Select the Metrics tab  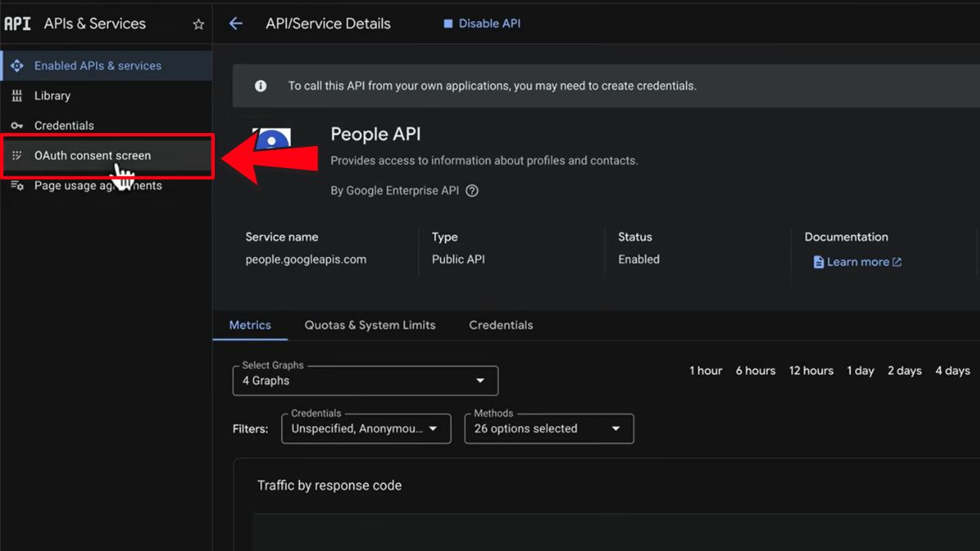coord(250,325)
